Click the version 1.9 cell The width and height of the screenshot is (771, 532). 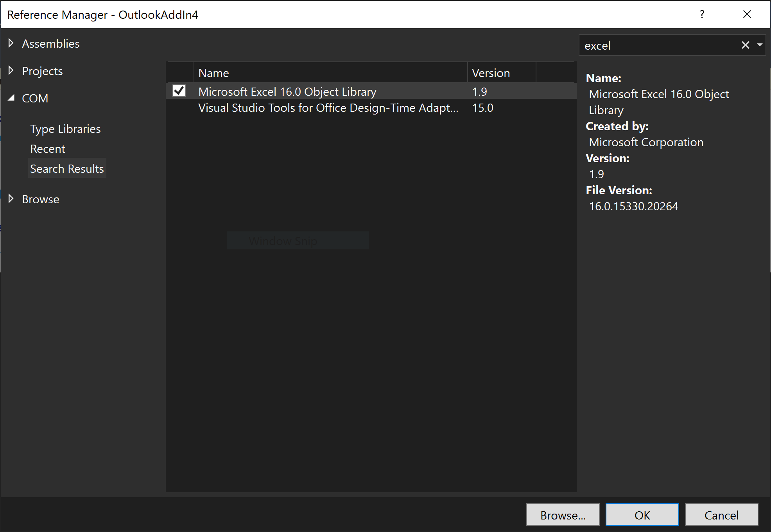479,91
